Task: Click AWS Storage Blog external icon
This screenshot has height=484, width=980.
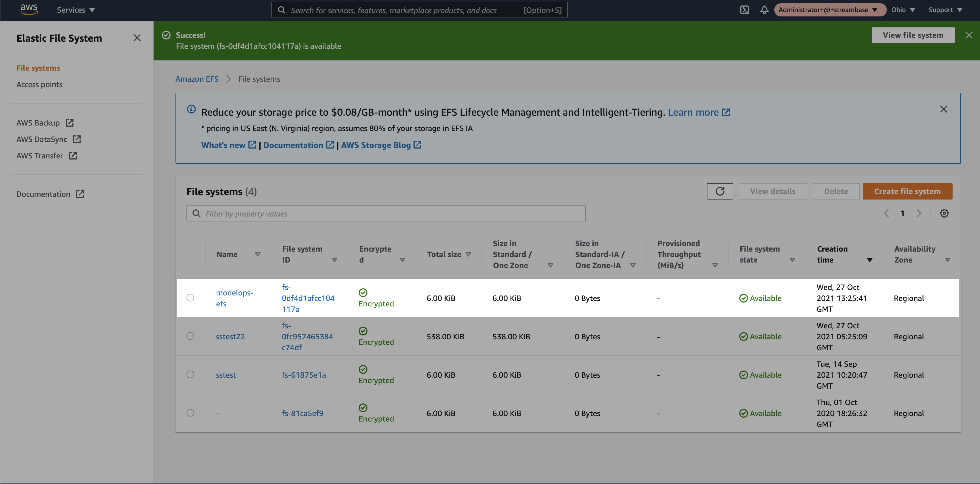Action: [417, 145]
